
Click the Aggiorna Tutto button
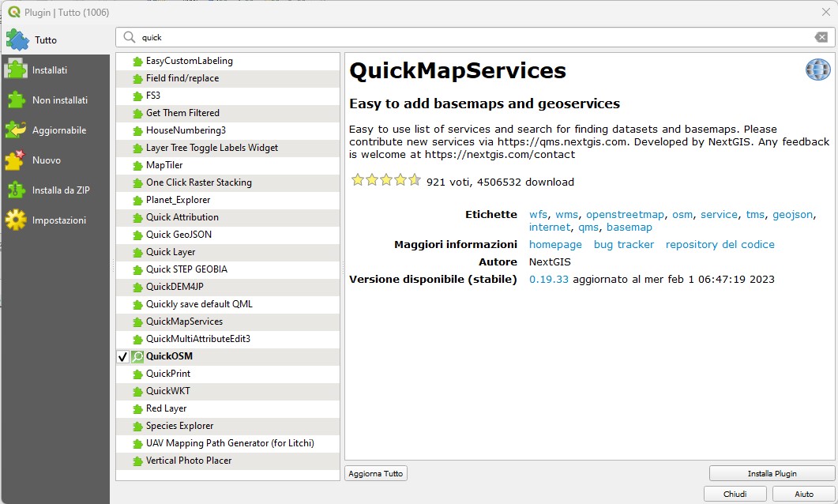[376, 474]
